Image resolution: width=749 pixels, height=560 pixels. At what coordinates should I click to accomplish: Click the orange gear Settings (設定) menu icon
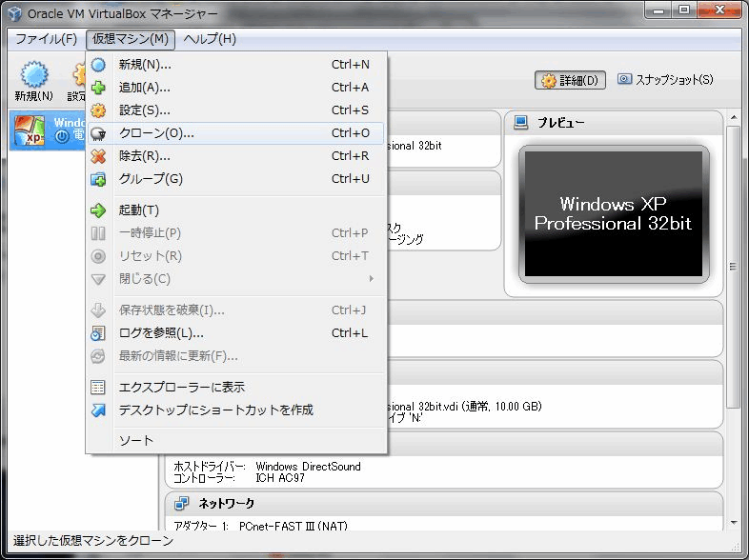click(98, 110)
